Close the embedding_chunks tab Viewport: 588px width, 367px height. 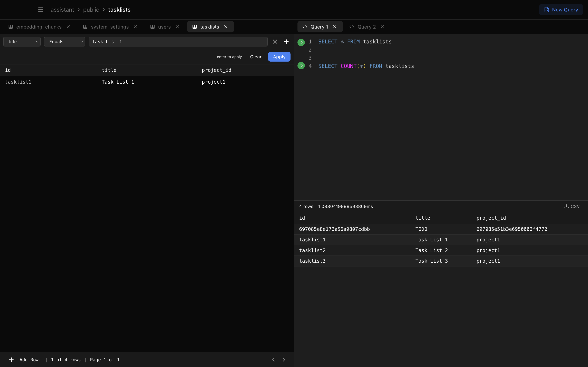click(x=68, y=27)
